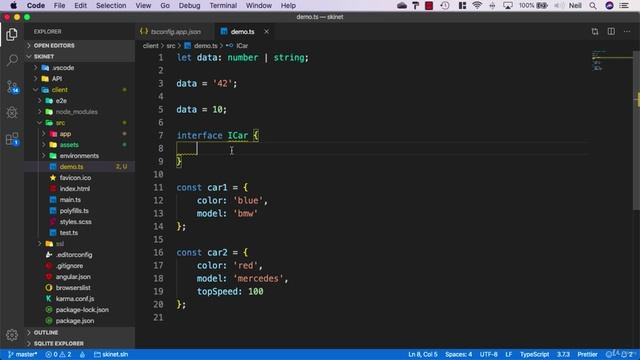Click the master branch status item
This screenshot has width=640, height=360.
pyautogui.click(x=22, y=354)
